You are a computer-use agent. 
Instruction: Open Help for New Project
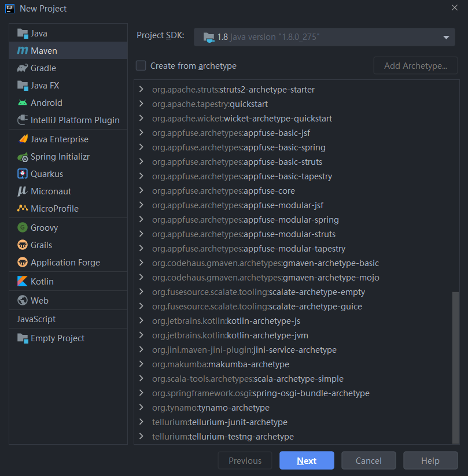[430, 460]
